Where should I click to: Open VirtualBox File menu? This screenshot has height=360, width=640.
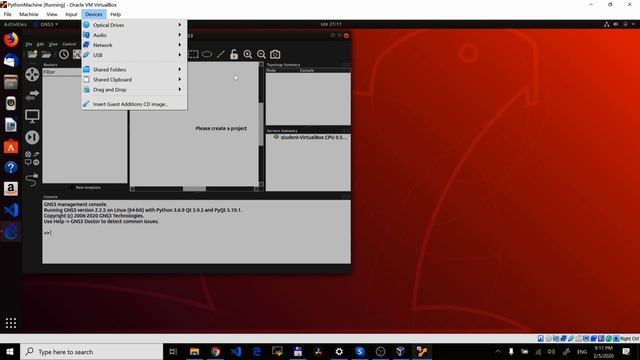coord(7,14)
